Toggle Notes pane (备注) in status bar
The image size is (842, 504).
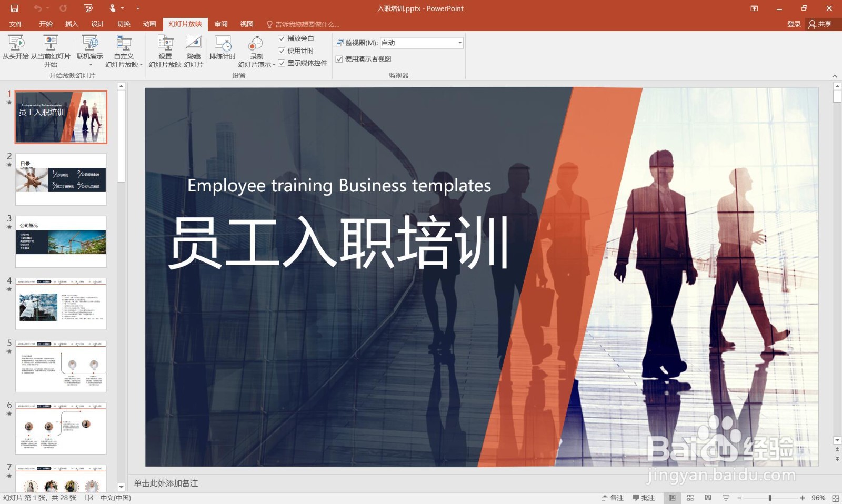[613, 498]
